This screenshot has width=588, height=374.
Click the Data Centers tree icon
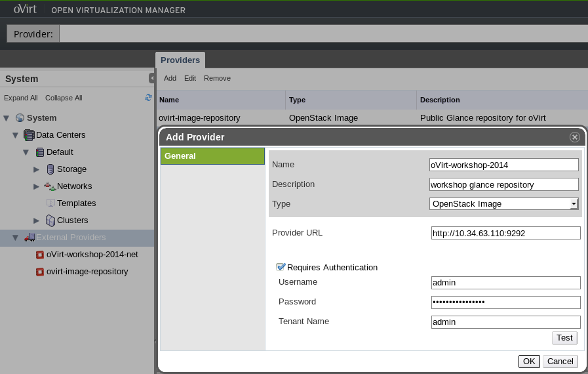29,135
